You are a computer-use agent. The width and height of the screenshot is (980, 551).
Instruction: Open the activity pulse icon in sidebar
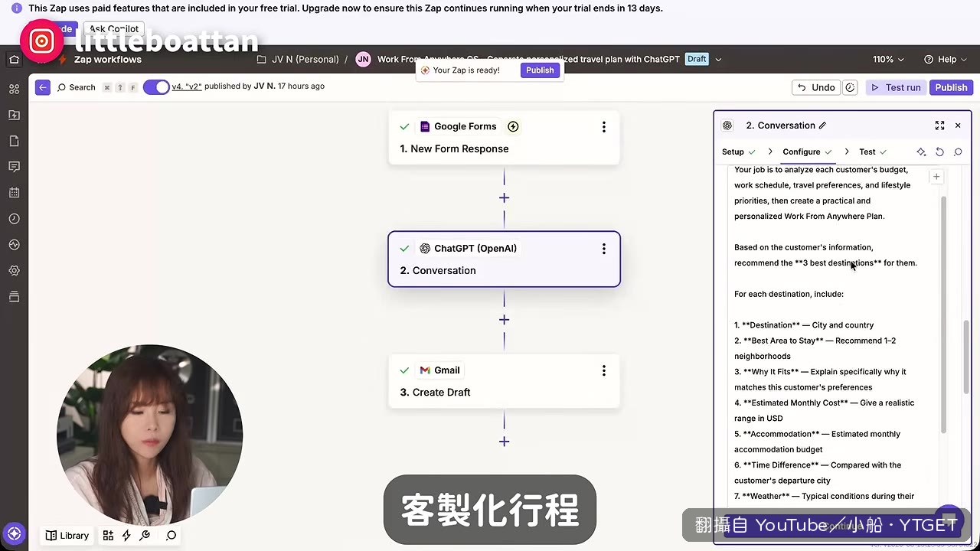tap(14, 245)
